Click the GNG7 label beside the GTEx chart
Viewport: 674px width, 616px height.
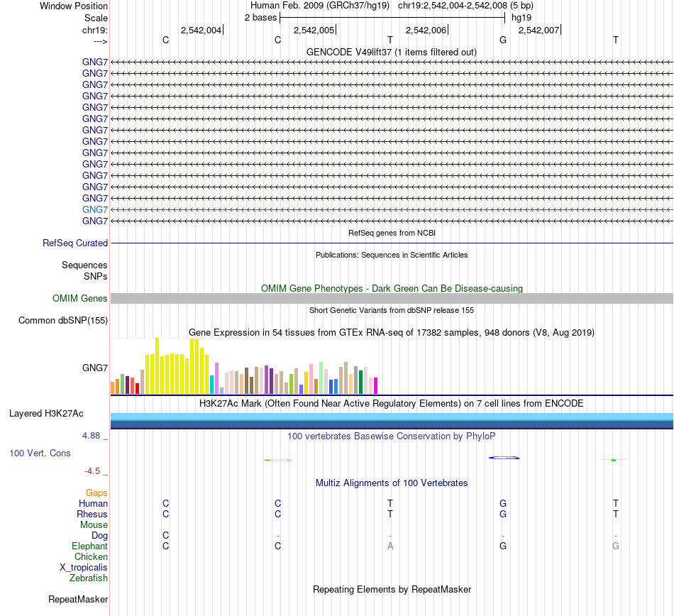pyautogui.click(x=95, y=368)
